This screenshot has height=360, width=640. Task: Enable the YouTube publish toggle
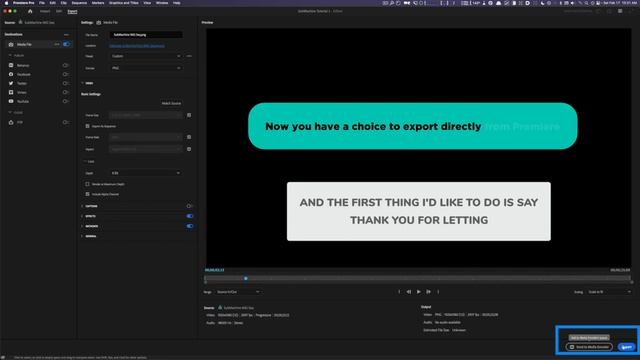[x=65, y=101]
